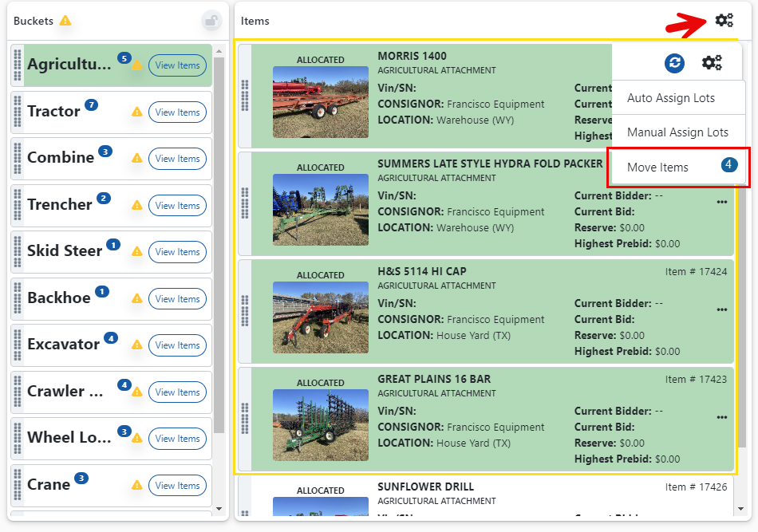View Items in Excavator bucket
The image size is (758, 532).
pyautogui.click(x=177, y=345)
